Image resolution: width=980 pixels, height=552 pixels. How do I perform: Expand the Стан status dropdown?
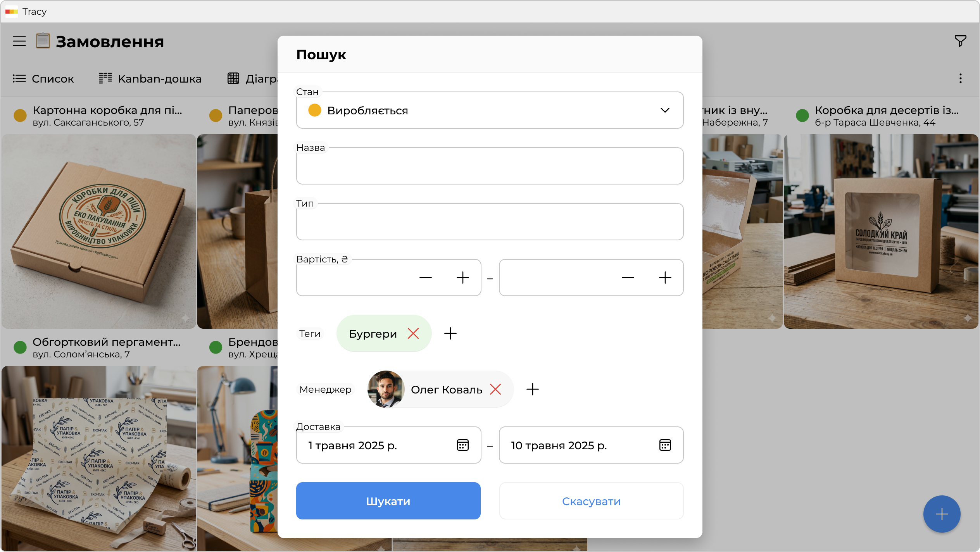point(664,110)
